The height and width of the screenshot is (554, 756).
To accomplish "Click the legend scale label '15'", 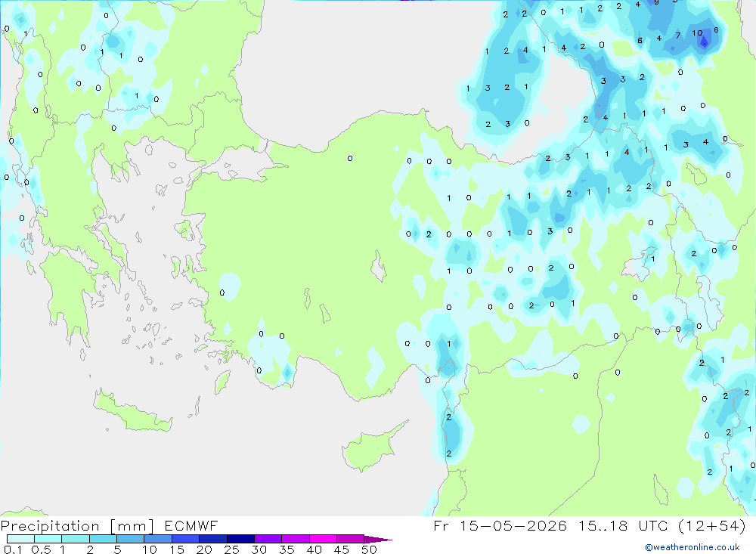I will 176,549.
